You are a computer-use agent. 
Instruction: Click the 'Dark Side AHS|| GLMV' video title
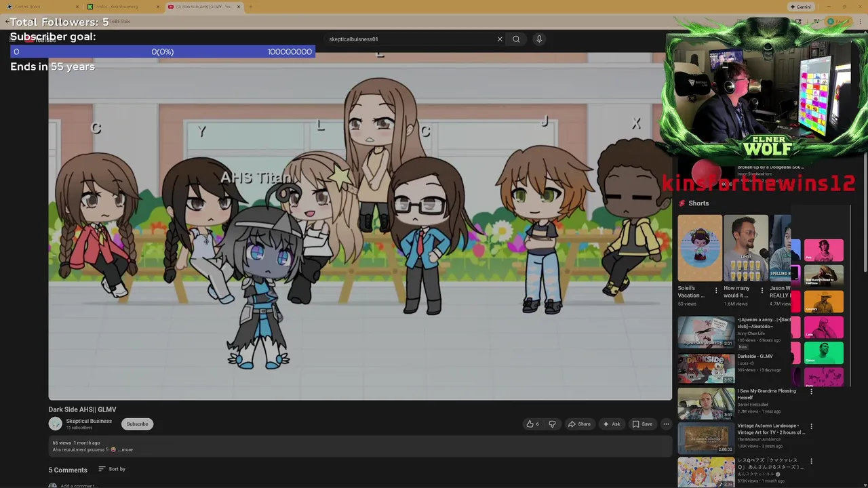(x=82, y=409)
